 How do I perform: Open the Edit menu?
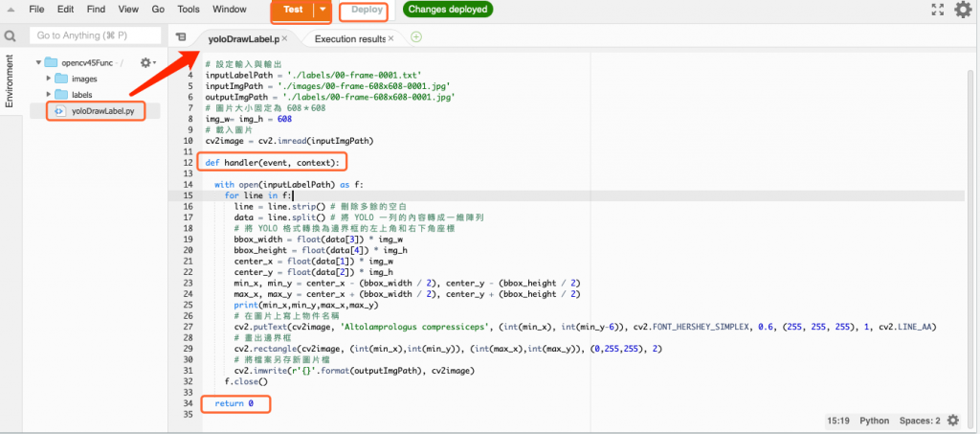(65, 10)
